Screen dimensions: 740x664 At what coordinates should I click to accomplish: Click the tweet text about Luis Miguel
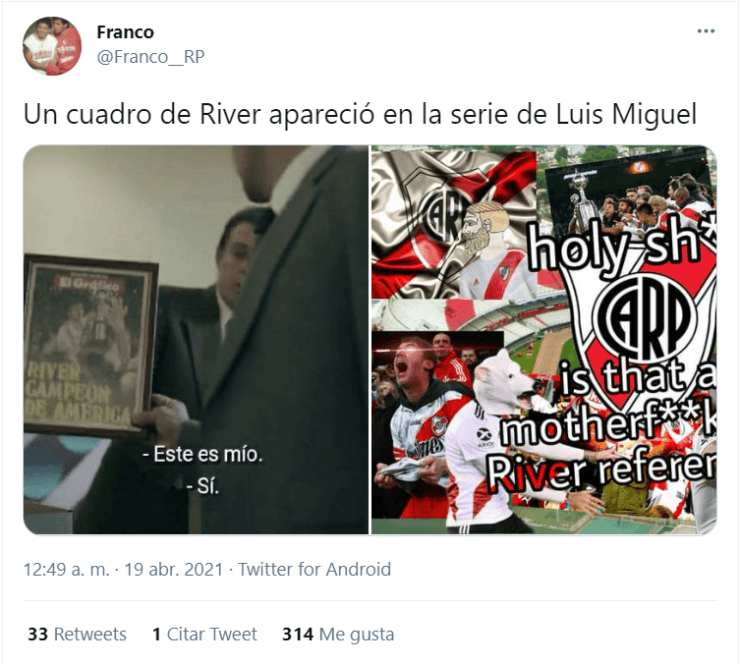pyautogui.click(x=360, y=115)
